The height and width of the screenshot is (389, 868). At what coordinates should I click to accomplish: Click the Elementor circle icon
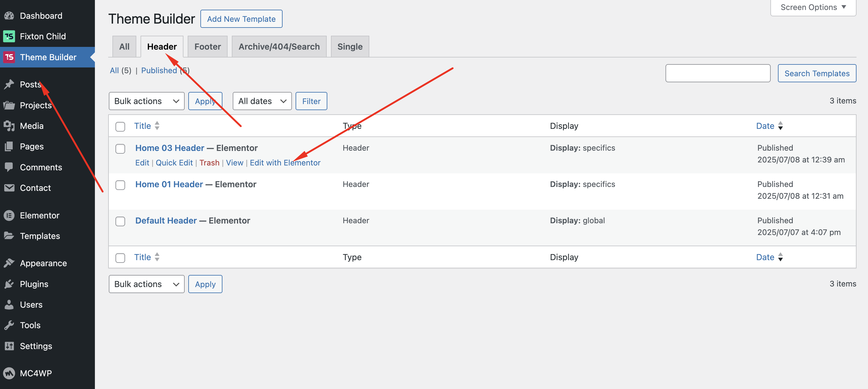[9, 215]
